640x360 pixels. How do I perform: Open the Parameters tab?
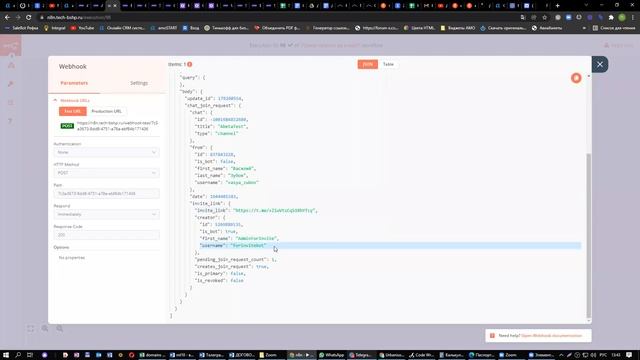74,83
